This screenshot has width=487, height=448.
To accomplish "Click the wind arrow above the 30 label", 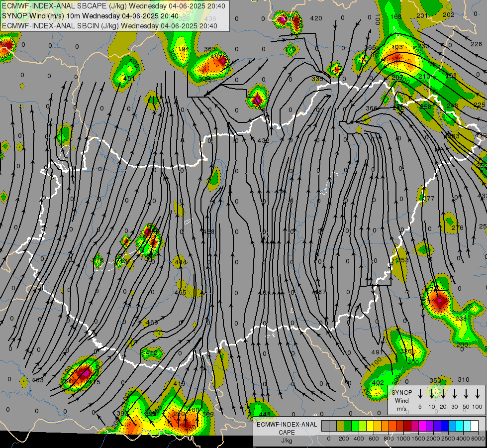I will click(x=454, y=394).
